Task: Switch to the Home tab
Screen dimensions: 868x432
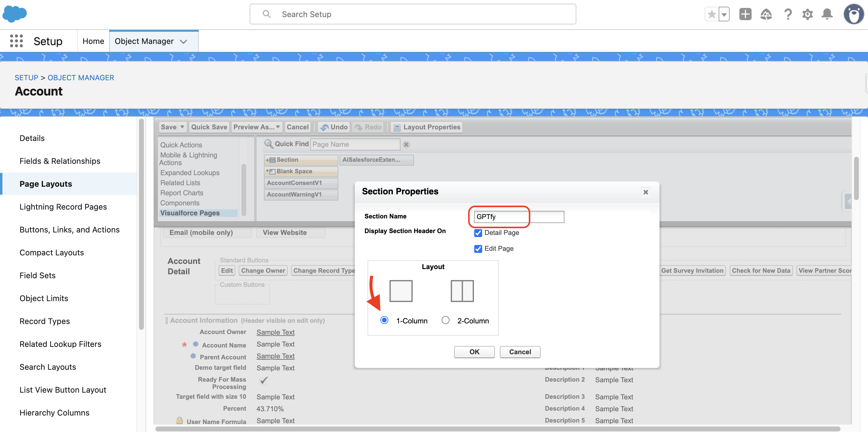Action: coord(93,41)
